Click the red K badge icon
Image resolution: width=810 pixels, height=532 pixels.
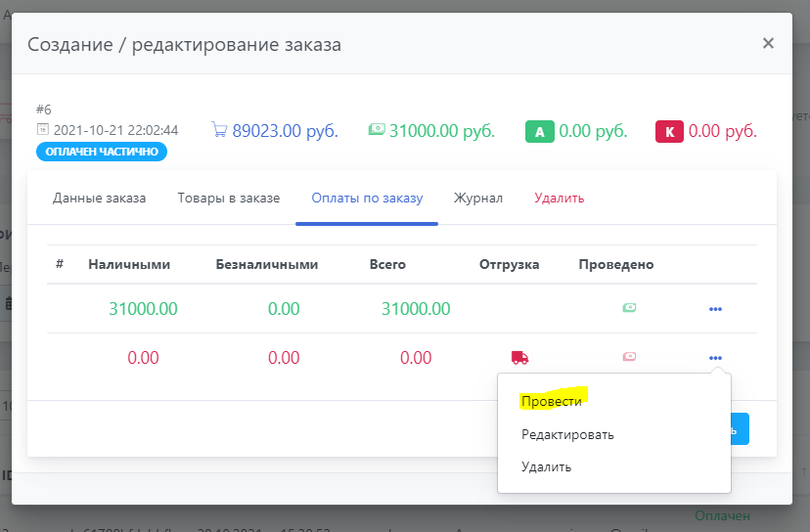(x=669, y=131)
